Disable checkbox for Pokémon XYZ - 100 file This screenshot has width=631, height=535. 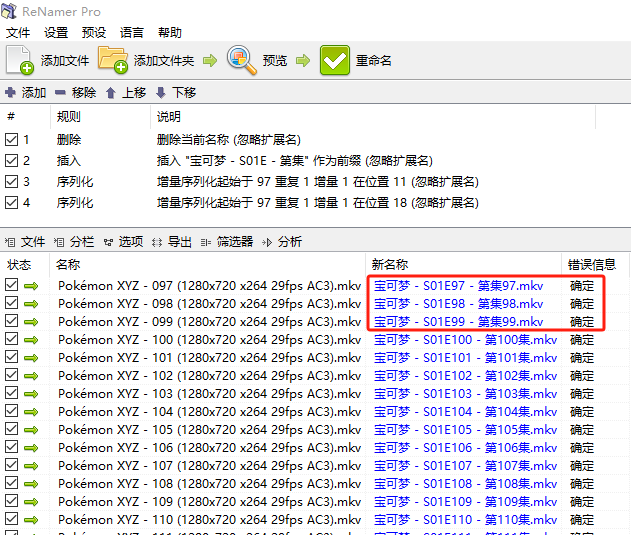point(11,339)
